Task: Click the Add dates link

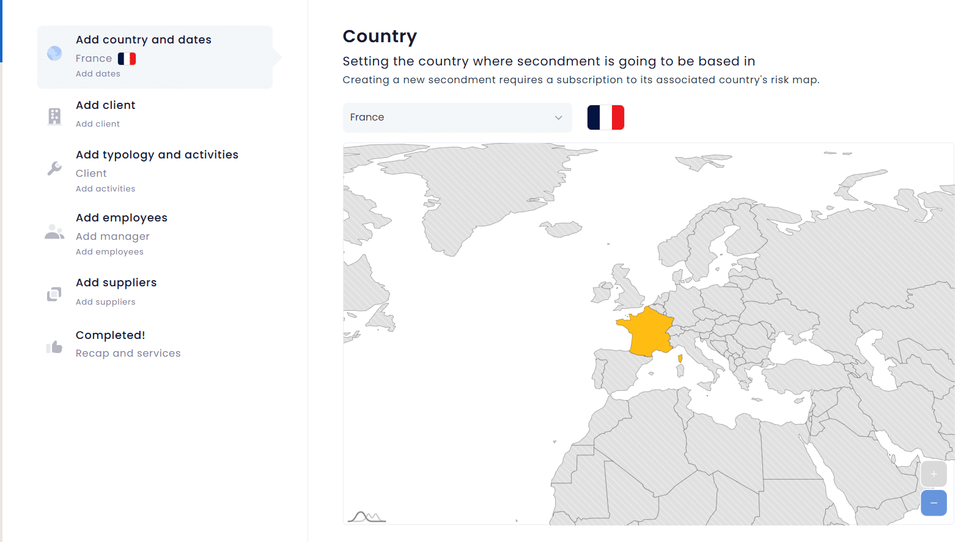Action: tap(98, 74)
